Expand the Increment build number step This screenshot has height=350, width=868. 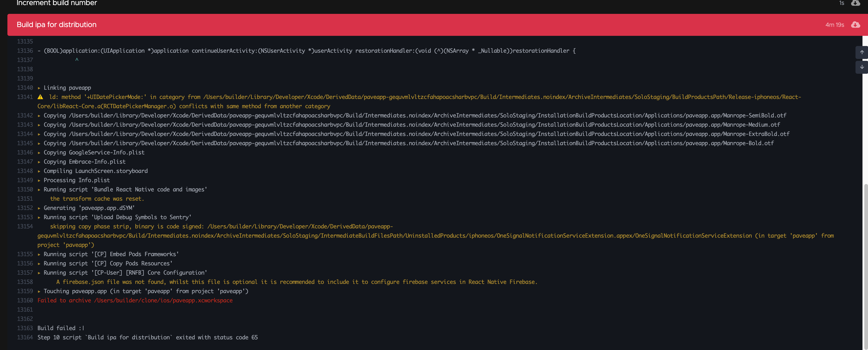[x=437, y=3]
